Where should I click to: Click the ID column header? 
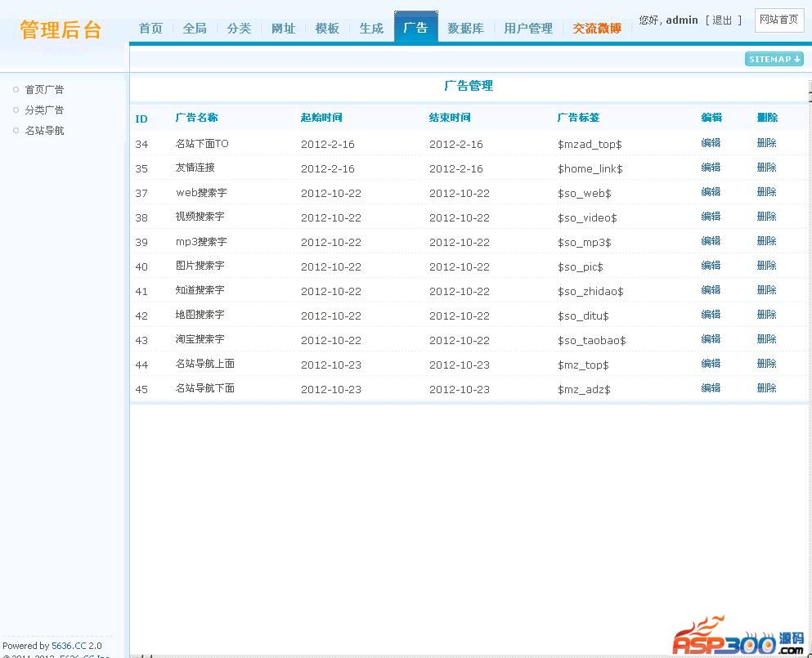pyautogui.click(x=141, y=119)
